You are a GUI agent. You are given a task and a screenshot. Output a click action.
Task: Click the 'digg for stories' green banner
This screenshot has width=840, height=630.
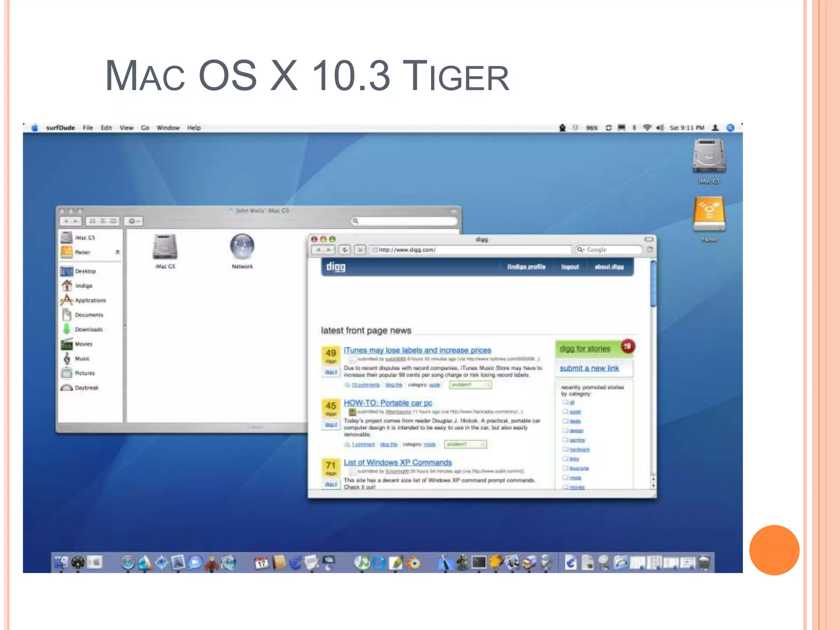tap(594, 349)
